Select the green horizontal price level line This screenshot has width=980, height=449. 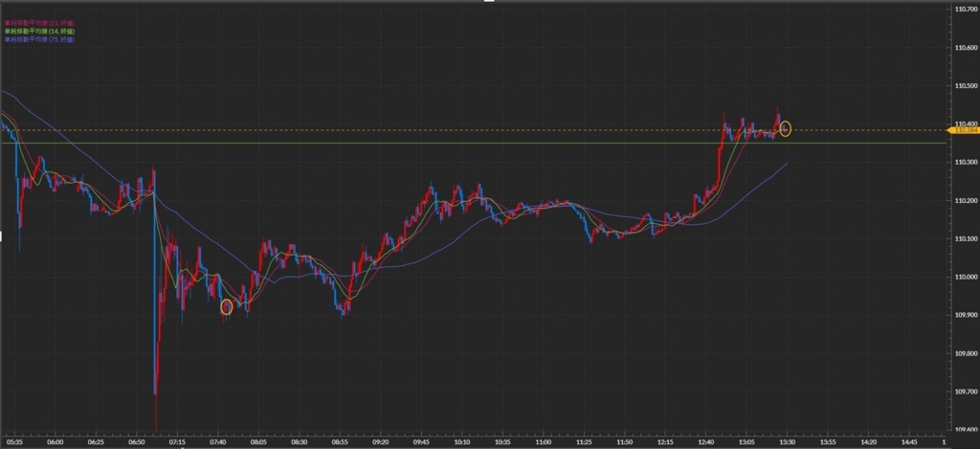click(x=474, y=144)
